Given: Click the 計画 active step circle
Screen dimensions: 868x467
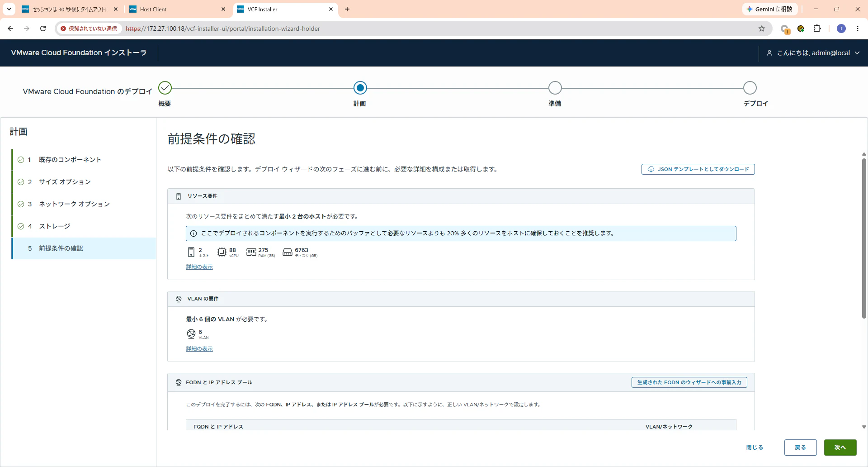Looking at the screenshot, I should click(x=360, y=88).
